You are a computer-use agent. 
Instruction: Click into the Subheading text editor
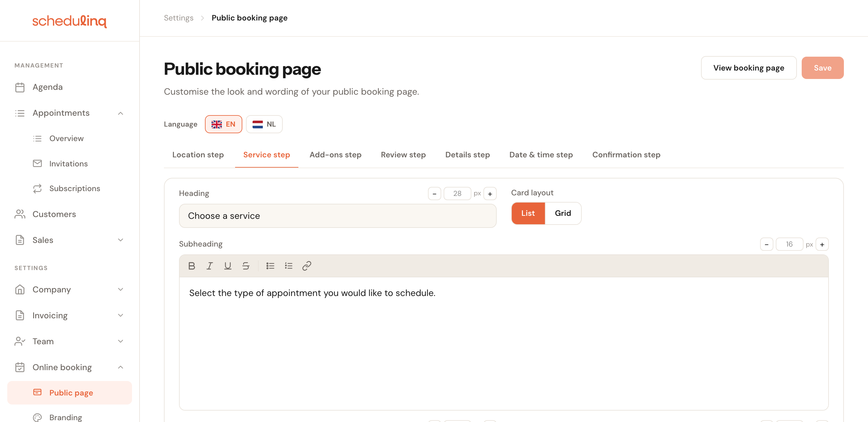504,343
